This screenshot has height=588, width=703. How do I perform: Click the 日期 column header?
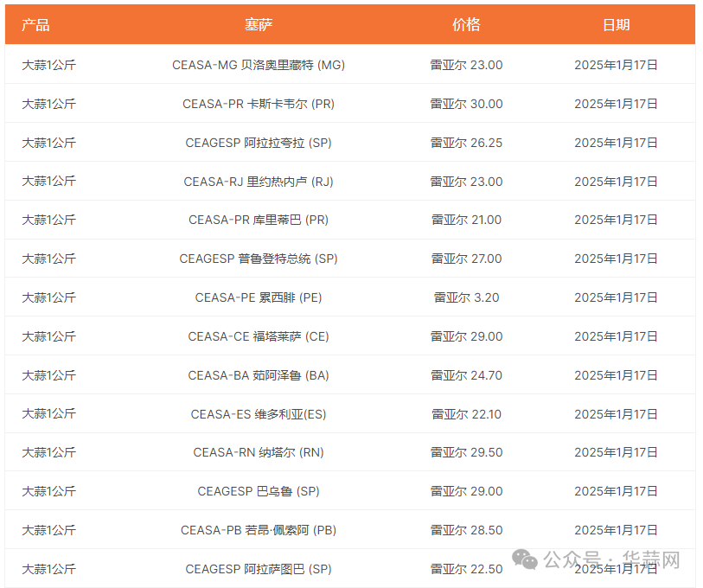coord(616,25)
